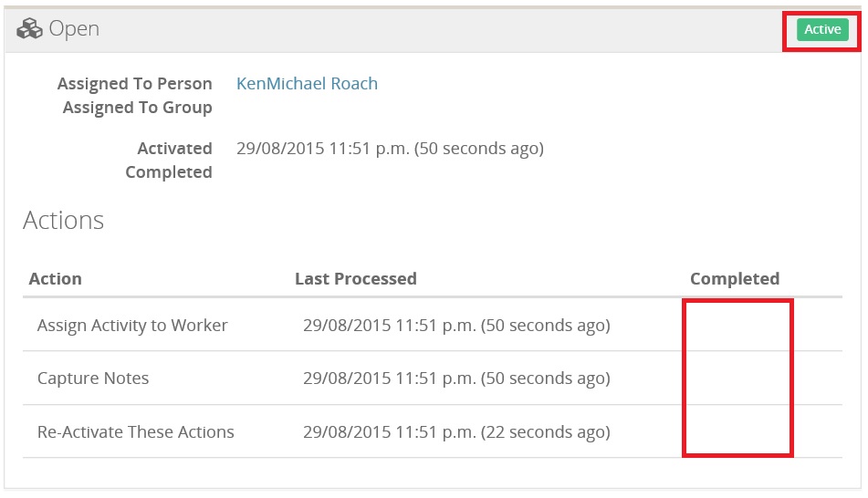Image resolution: width=868 pixels, height=498 pixels.
Task: Click Last Processed time for Capture Notes
Action: tap(456, 379)
